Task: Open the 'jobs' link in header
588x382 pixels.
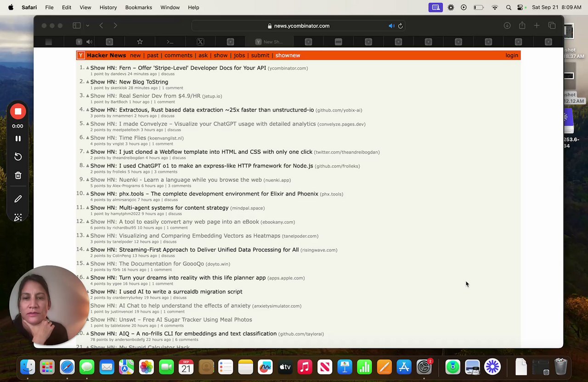Action: 239,56
